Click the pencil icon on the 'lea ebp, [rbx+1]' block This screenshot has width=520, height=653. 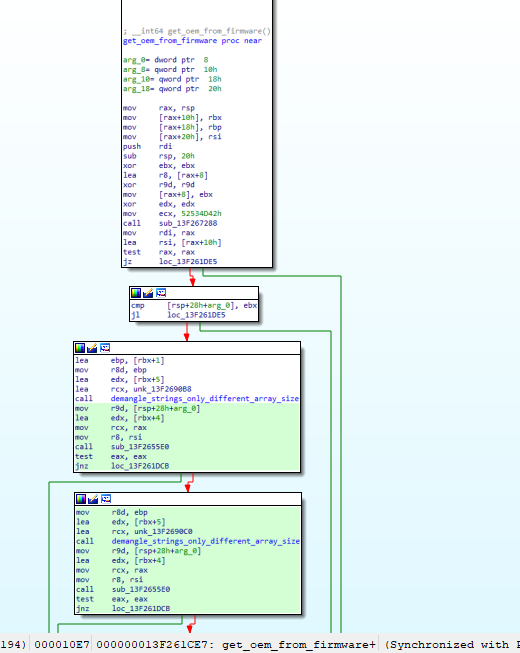tap(92, 348)
